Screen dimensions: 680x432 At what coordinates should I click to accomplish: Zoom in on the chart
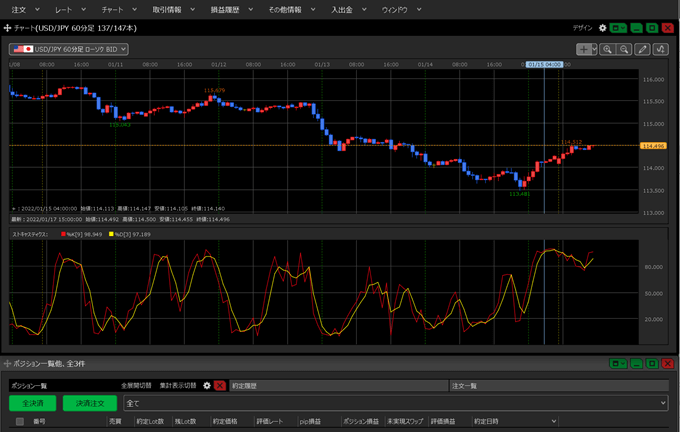(608, 48)
